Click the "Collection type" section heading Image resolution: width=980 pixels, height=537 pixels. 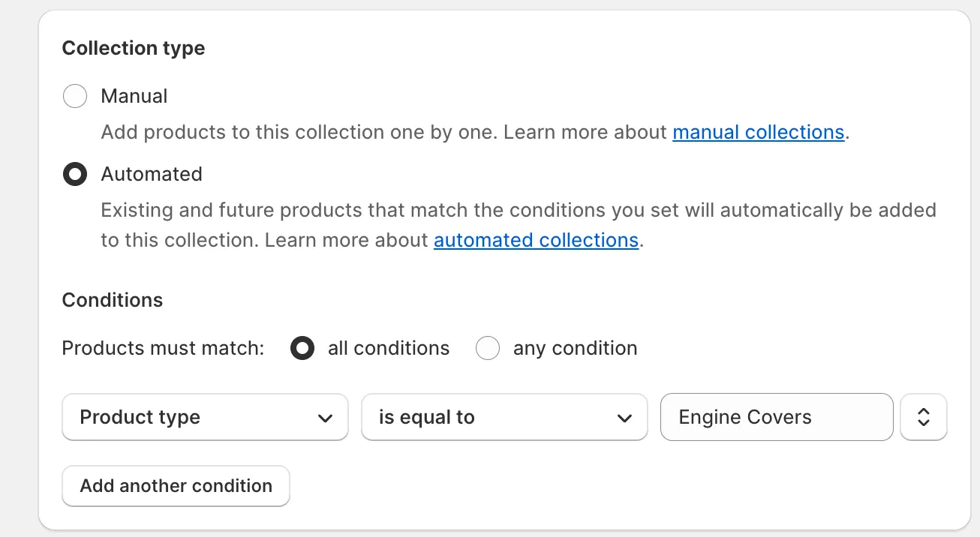pos(134,49)
